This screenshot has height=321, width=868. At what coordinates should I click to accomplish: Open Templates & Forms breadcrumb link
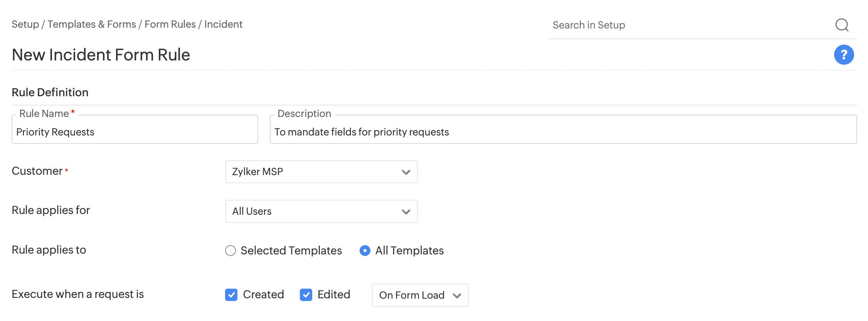click(92, 24)
